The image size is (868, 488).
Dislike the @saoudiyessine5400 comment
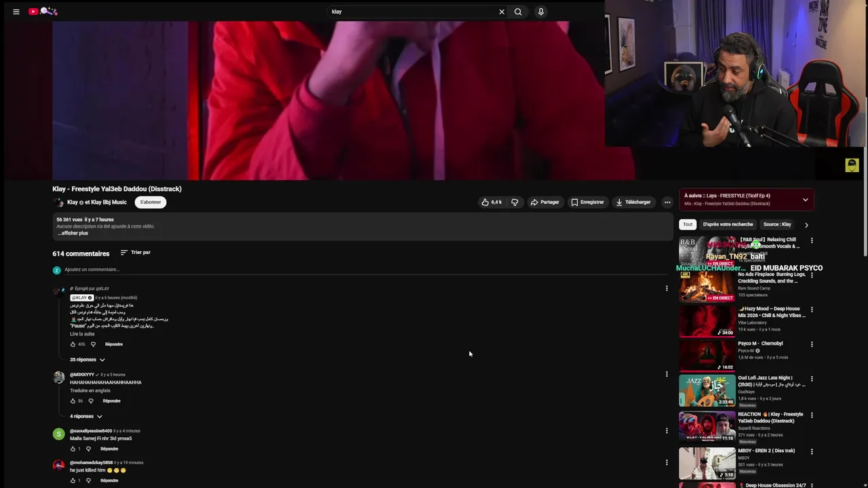88,449
